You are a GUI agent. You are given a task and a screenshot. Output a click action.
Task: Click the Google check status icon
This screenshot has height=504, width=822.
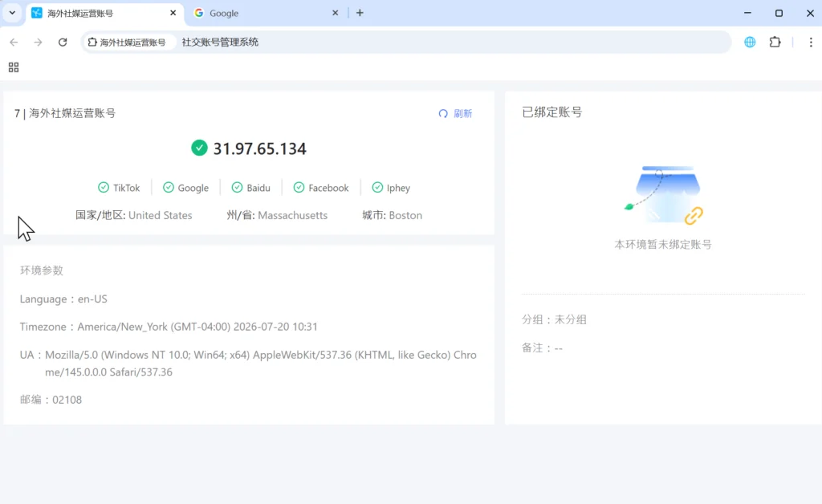pos(169,187)
